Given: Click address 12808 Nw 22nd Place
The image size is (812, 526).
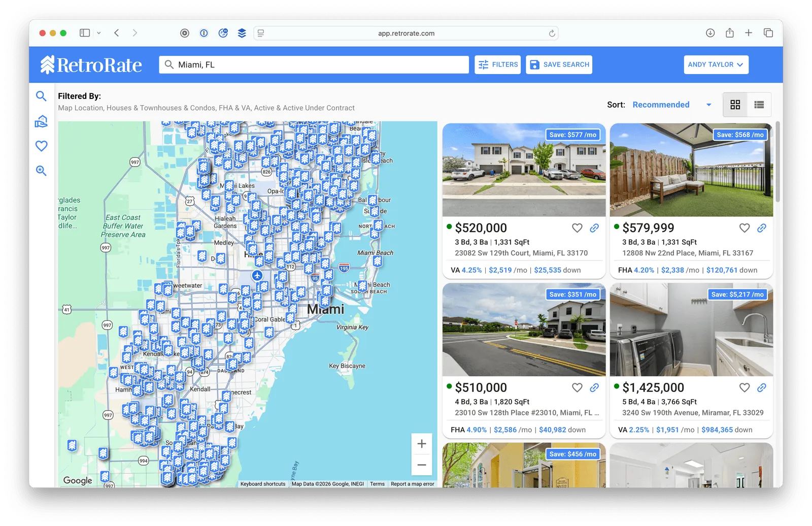Looking at the screenshot, I should pos(688,253).
